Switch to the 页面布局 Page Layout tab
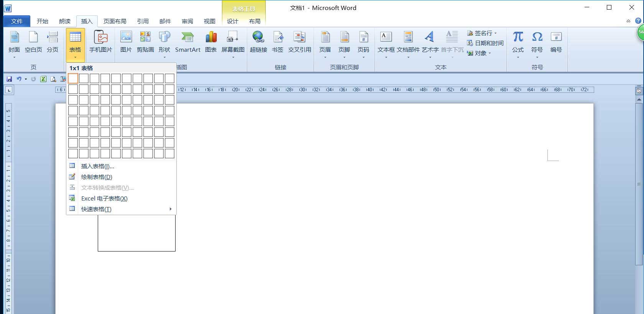This screenshot has width=644, height=314. (115, 21)
